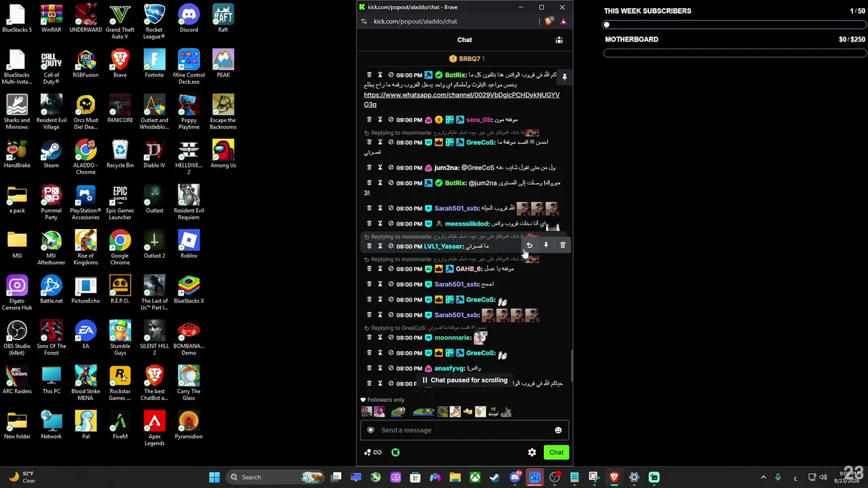
Task: Delete LVL1_Yasser's message with trash icon
Action: pyautogui.click(x=563, y=245)
